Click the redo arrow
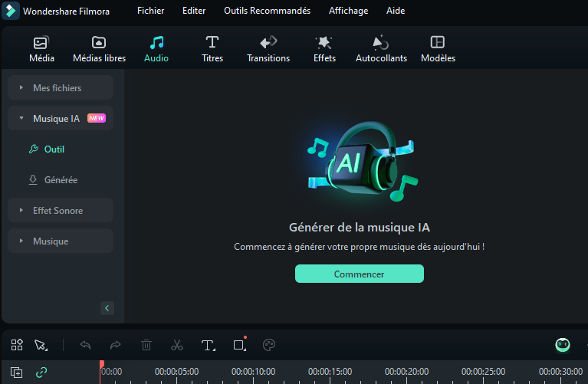This screenshot has height=384, width=588. pos(116,345)
